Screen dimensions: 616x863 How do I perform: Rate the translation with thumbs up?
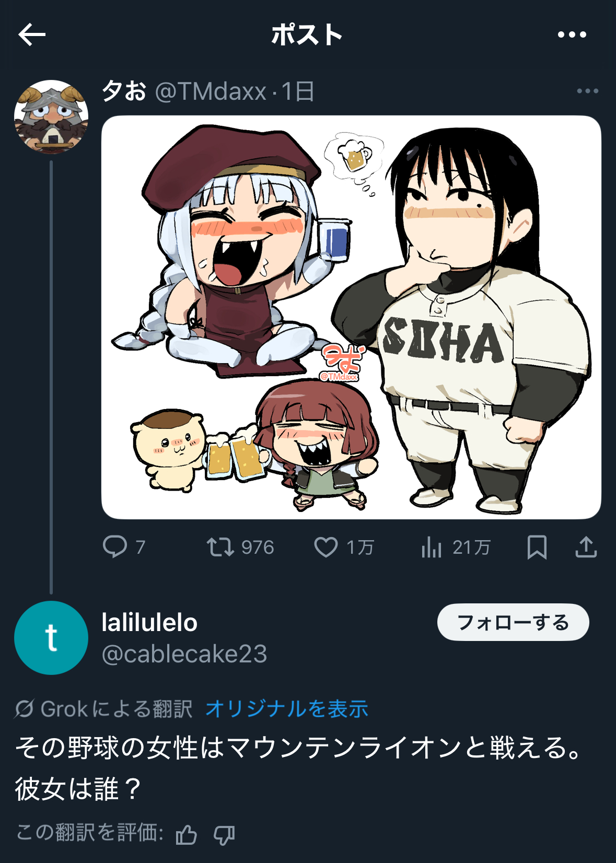pyautogui.click(x=186, y=835)
